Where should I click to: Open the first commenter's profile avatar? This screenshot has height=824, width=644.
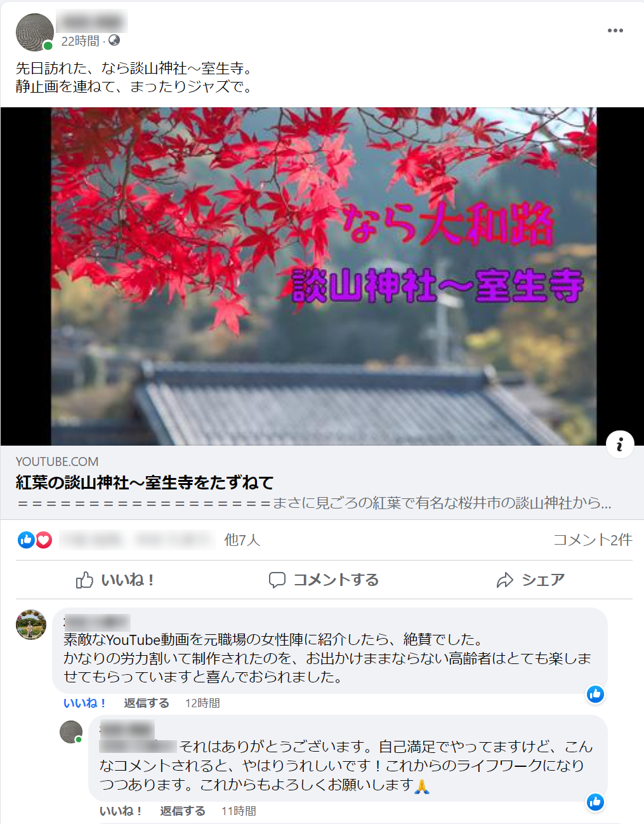pos(31,625)
